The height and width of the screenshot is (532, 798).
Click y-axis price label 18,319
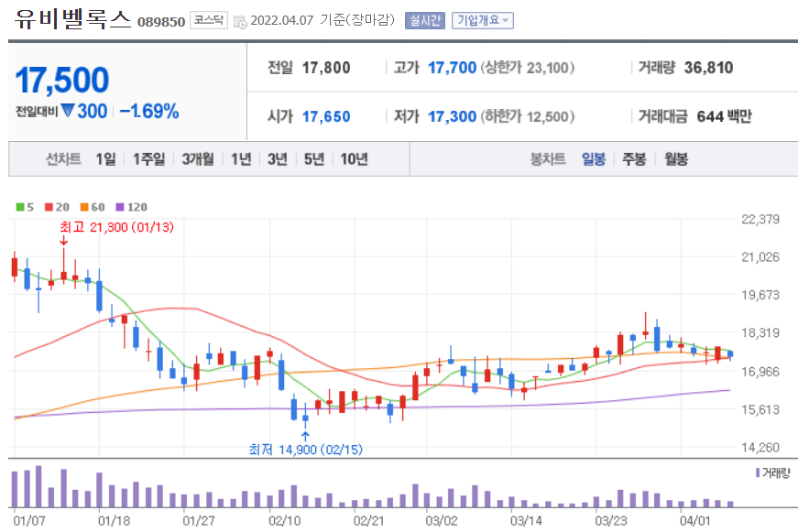tap(760, 332)
